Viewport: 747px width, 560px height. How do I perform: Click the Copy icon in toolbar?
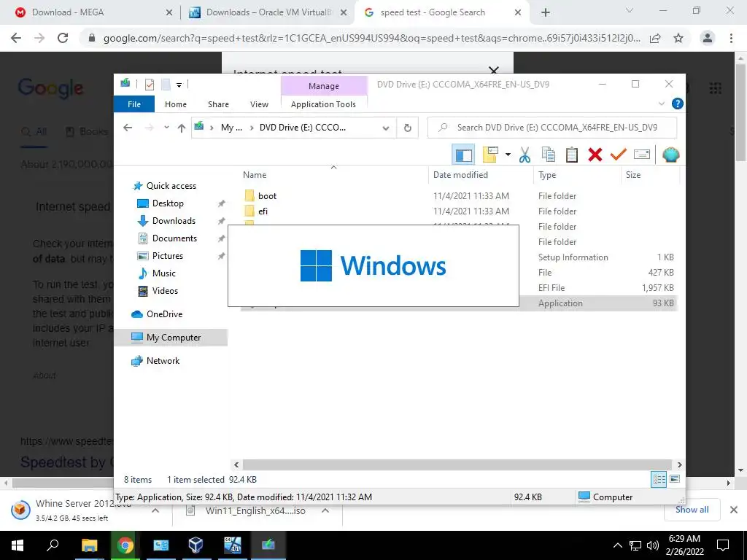[549, 155]
